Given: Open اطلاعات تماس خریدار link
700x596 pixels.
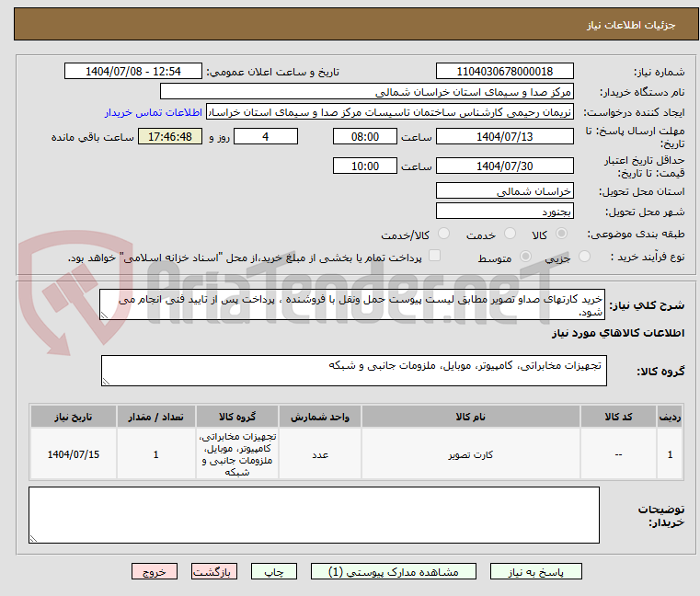Looking at the screenshot, I should point(154,112).
